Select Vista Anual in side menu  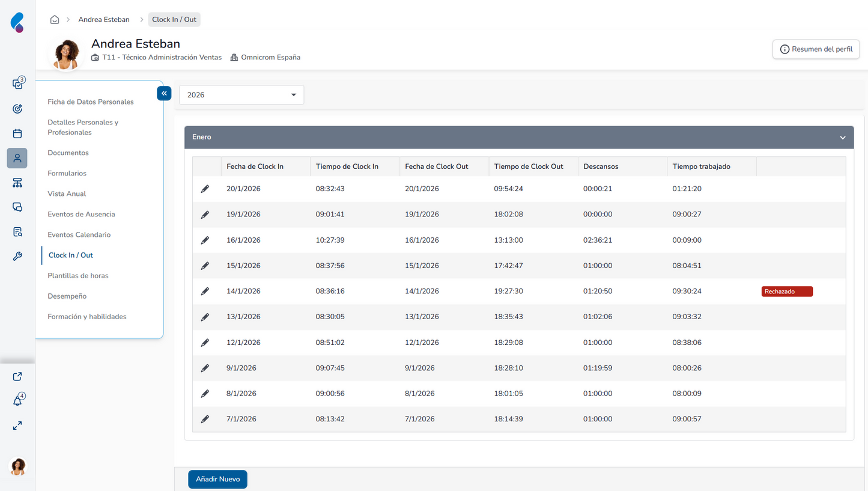click(67, 194)
